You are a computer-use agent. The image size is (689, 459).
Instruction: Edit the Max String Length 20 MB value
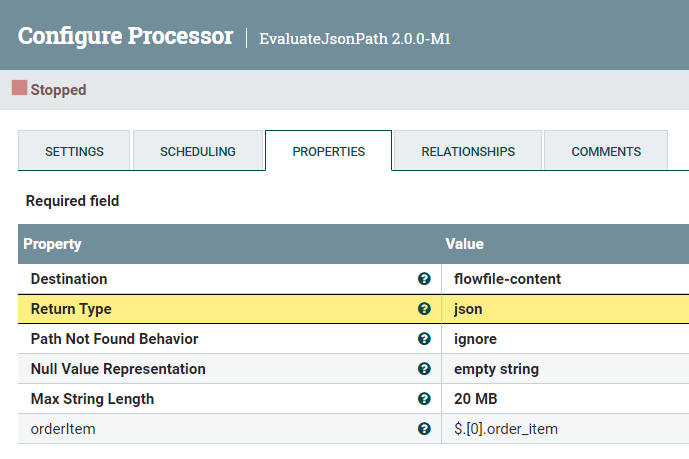pyautogui.click(x=478, y=399)
